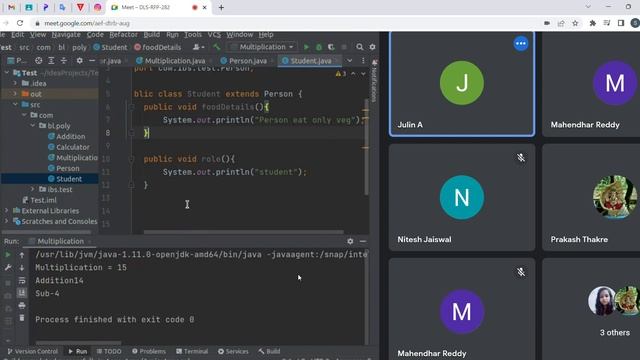The height and width of the screenshot is (360, 640).
Task: Collapse the src folder
Action: pos(16,104)
